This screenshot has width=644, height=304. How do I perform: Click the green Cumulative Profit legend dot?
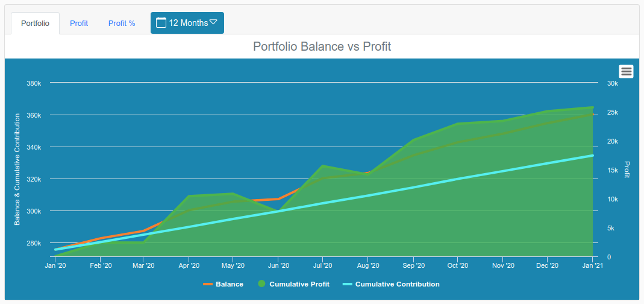point(261,284)
